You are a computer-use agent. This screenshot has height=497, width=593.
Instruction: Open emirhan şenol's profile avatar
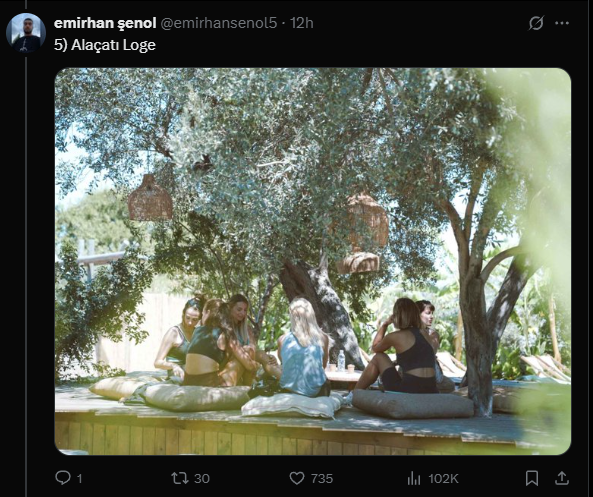(26, 33)
